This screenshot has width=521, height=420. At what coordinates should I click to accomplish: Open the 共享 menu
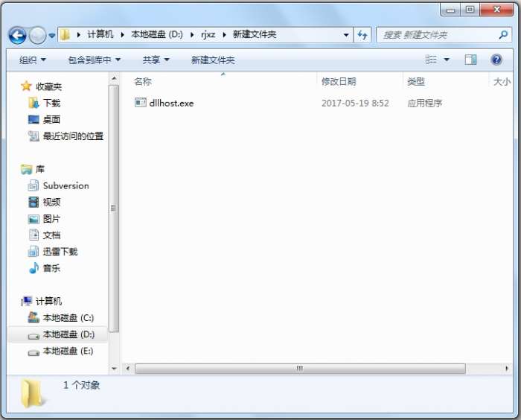point(156,60)
